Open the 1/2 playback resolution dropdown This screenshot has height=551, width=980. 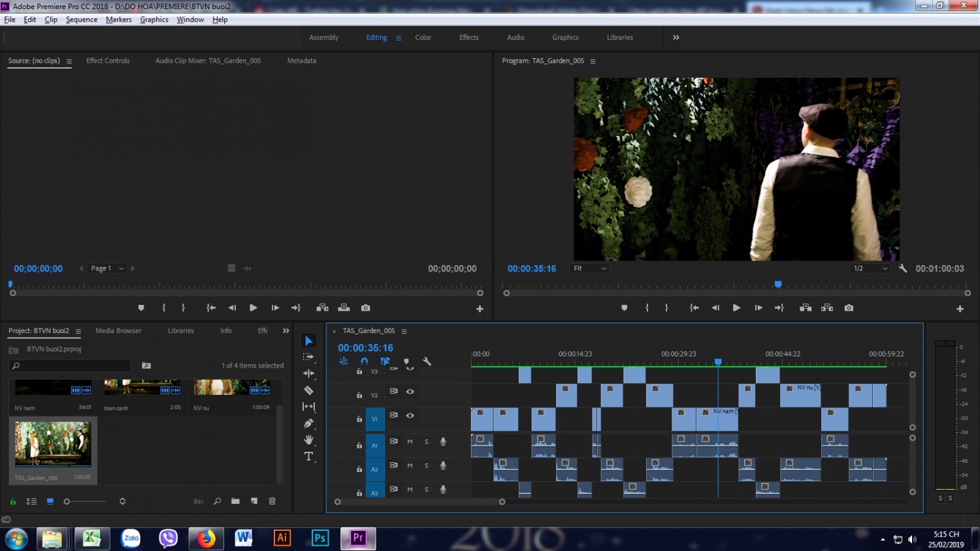tap(871, 268)
